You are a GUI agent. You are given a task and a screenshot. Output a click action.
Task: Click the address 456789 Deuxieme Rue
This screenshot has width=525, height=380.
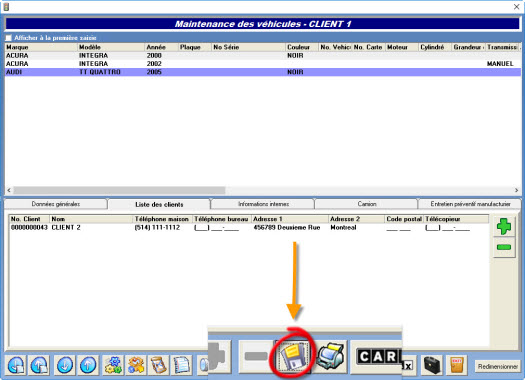pos(287,227)
